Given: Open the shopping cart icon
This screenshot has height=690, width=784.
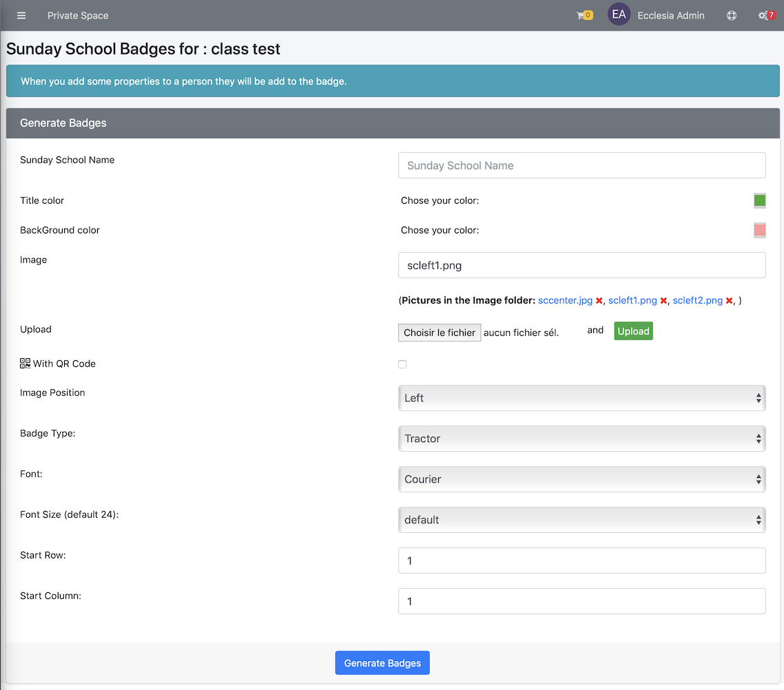Looking at the screenshot, I should 584,15.
